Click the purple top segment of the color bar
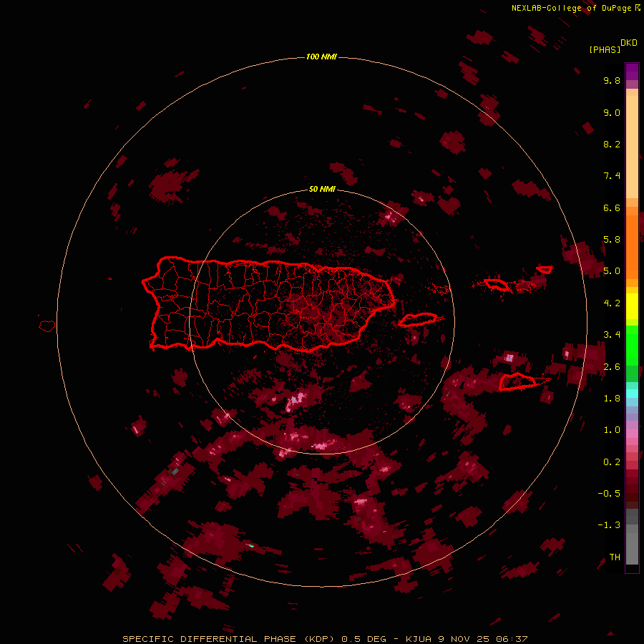 pos(632,72)
